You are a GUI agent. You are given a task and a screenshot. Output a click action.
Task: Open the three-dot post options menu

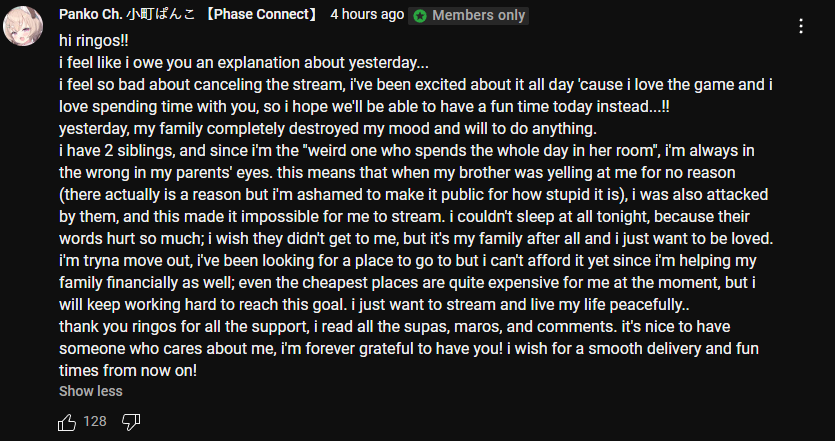[x=801, y=26]
